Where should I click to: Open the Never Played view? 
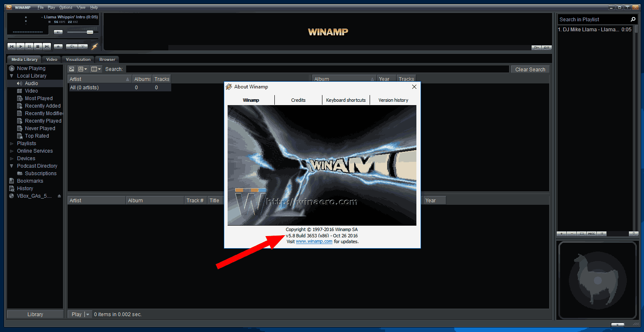coord(40,128)
